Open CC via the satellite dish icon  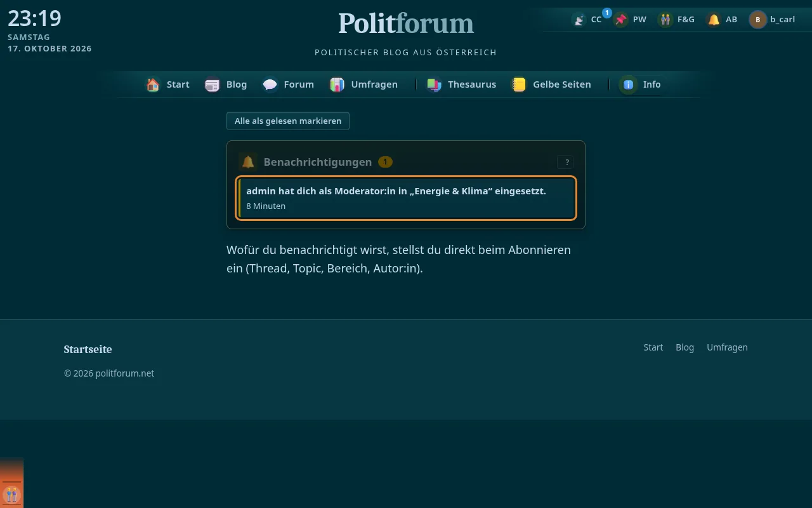click(x=579, y=20)
